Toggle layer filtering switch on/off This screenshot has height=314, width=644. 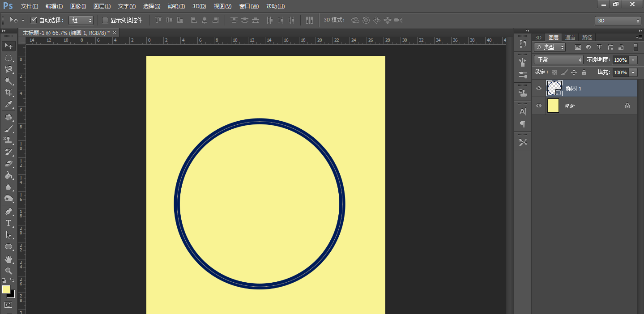(x=635, y=47)
